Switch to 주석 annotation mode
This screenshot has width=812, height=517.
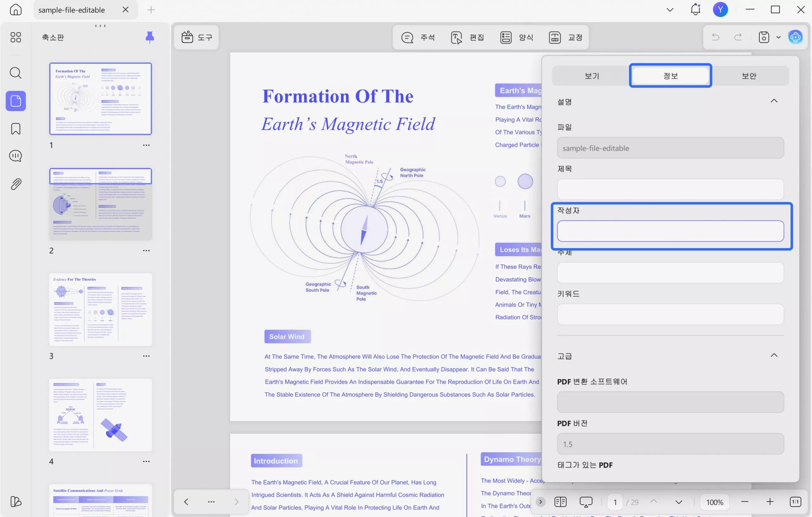point(418,37)
